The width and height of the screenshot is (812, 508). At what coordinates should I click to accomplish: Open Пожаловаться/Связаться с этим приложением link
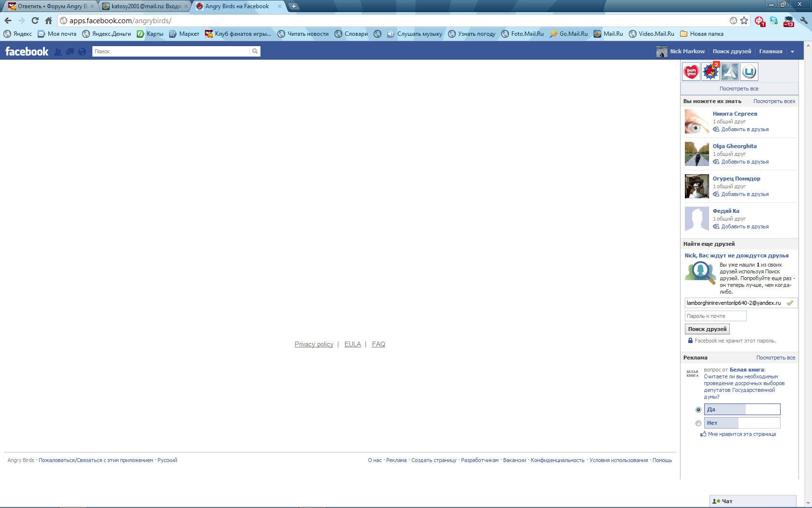(96, 460)
